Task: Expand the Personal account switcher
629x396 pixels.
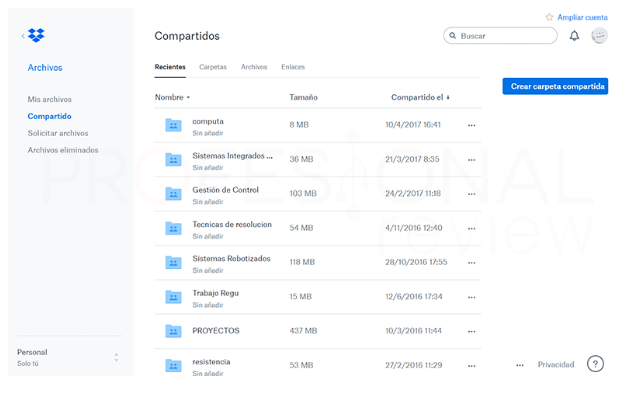Action: pyautogui.click(x=116, y=357)
